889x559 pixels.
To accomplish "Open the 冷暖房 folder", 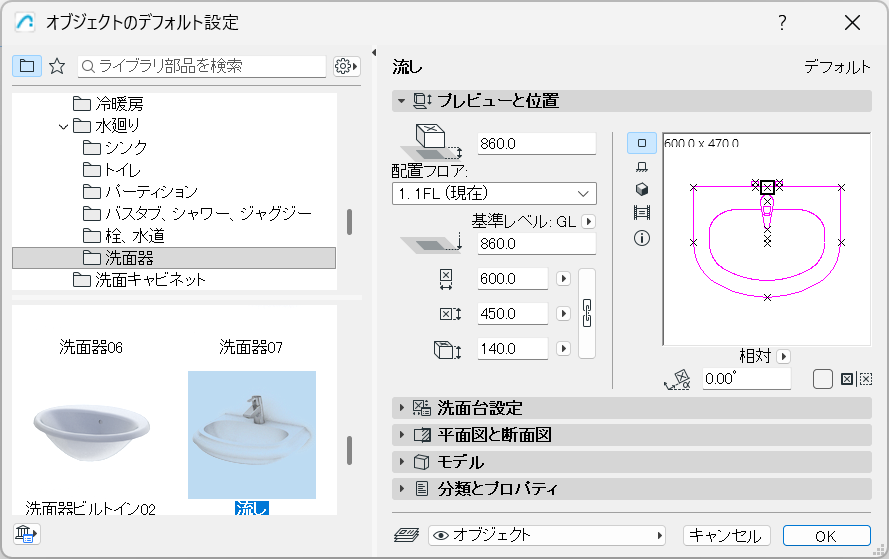I will (108, 104).
